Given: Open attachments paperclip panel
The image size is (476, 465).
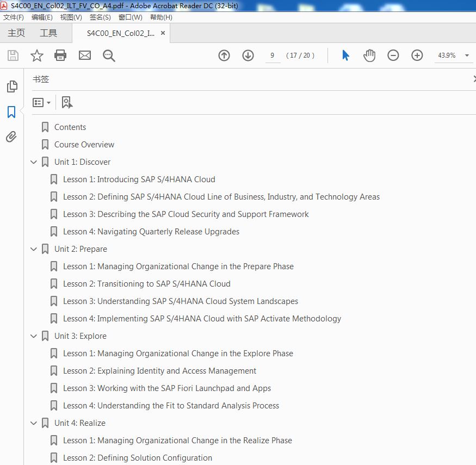Looking at the screenshot, I should pos(11,137).
